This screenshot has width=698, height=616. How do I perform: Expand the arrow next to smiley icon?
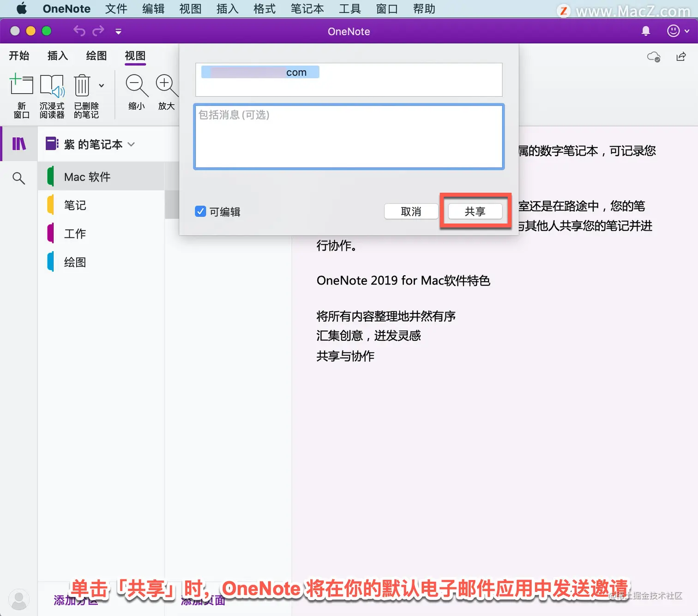687,31
